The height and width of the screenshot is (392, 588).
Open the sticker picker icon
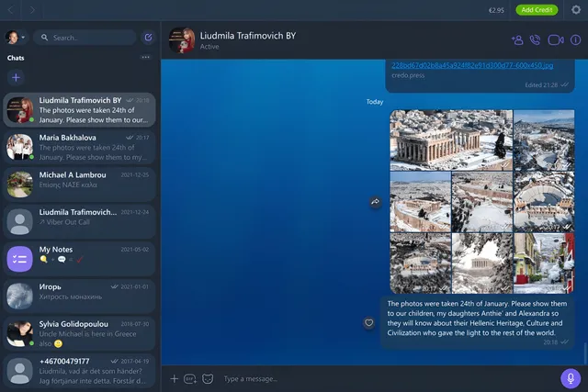tap(209, 378)
